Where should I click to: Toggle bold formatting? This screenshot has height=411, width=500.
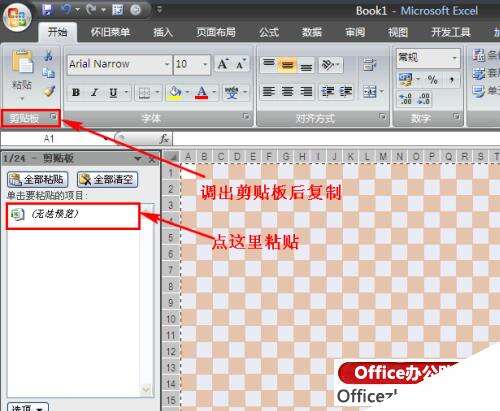point(76,92)
